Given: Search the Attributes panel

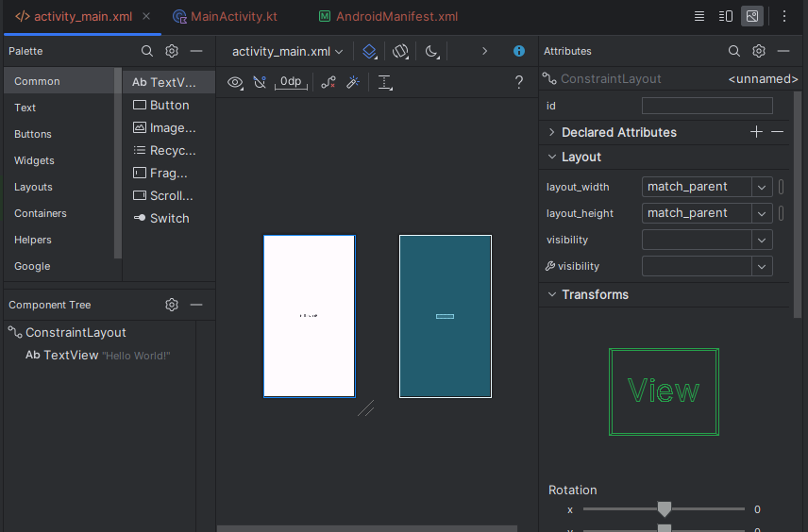Looking at the screenshot, I should click(734, 51).
